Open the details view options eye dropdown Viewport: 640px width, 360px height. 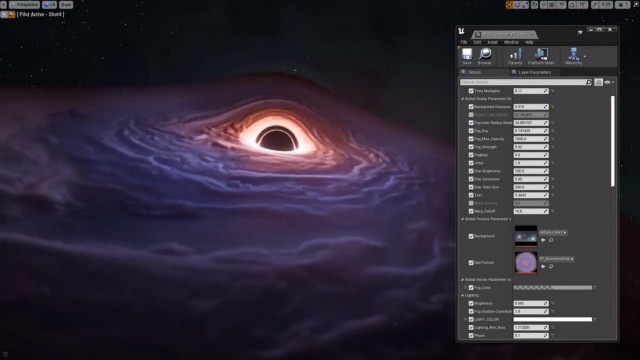(609, 82)
